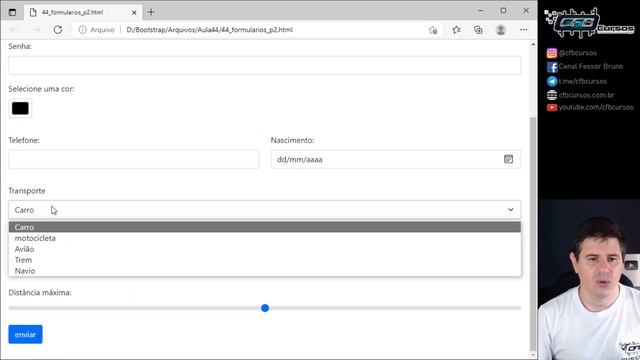Image resolution: width=640 pixels, height=360 pixels.
Task: Click the t.me/cfbcursos text
Action: 582,81
